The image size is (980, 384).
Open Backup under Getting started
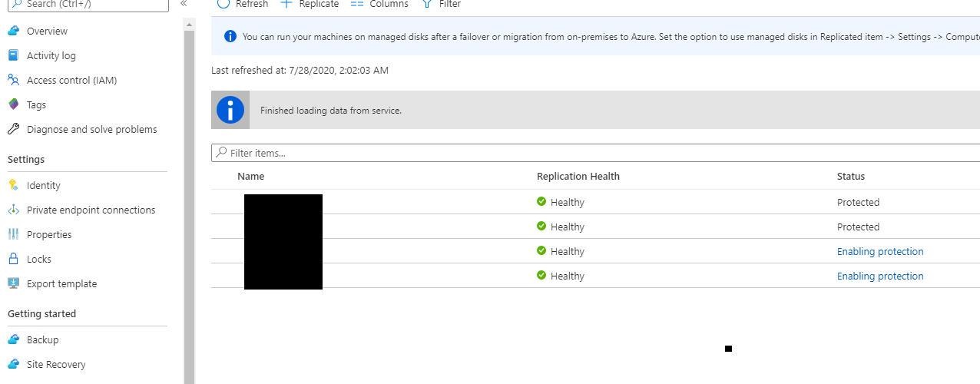(x=42, y=339)
